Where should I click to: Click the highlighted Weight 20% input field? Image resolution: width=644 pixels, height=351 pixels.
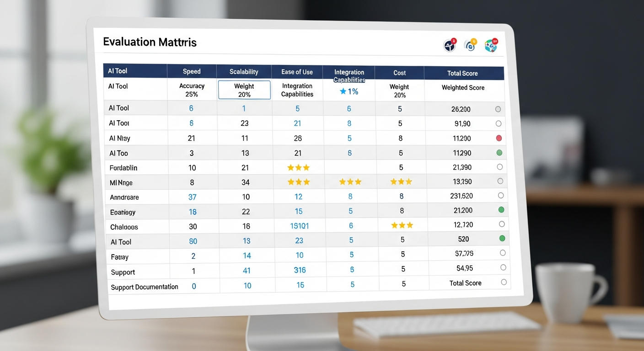point(244,90)
